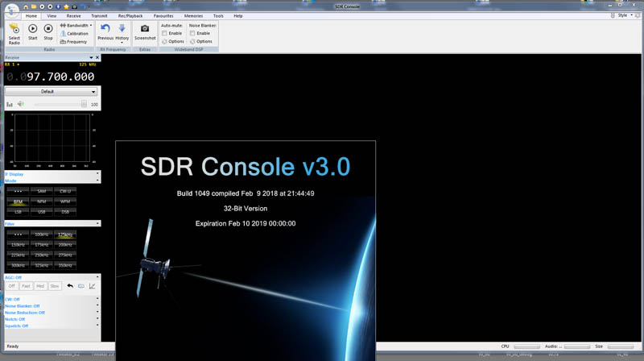Click play icon in quick access toolbar
This screenshot has height=361, width=644.
[x=42, y=6]
